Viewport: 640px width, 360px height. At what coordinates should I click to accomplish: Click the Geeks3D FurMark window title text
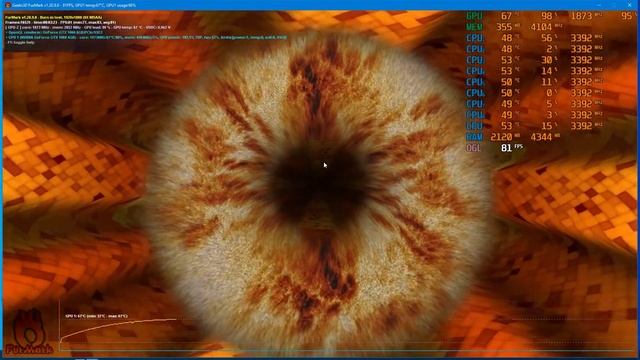pyautogui.click(x=74, y=5)
